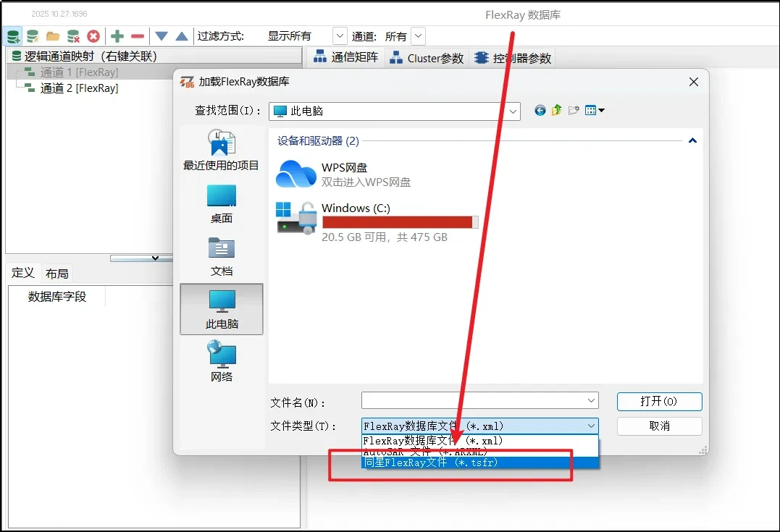Click the edit database pencil icon
Viewport: 780px width, 532px height.
pos(33,36)
